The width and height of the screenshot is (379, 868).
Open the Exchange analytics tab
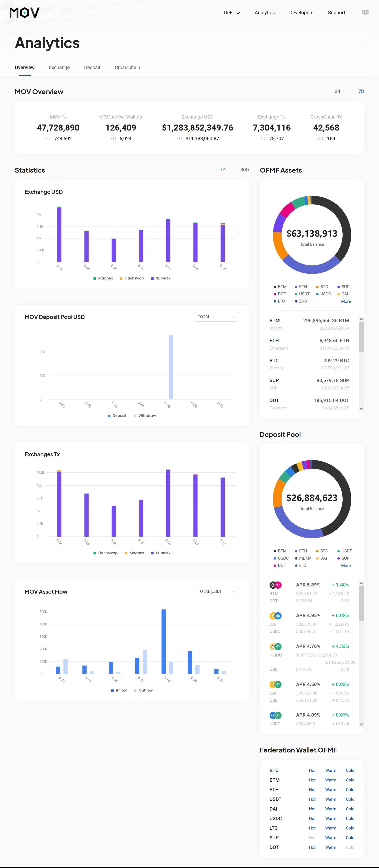[x=59, y=67]
